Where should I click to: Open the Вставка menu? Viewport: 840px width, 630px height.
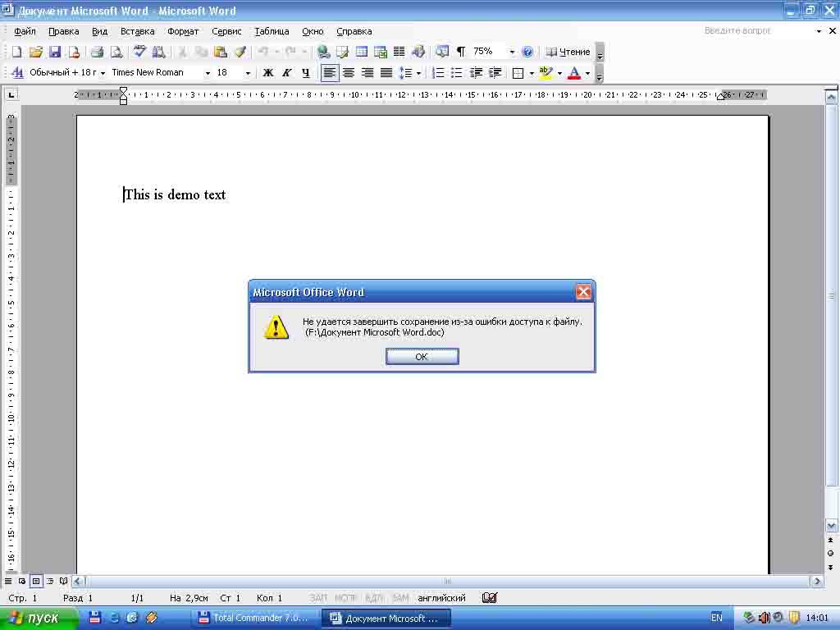pyautogui.click(x=137, y=31)
